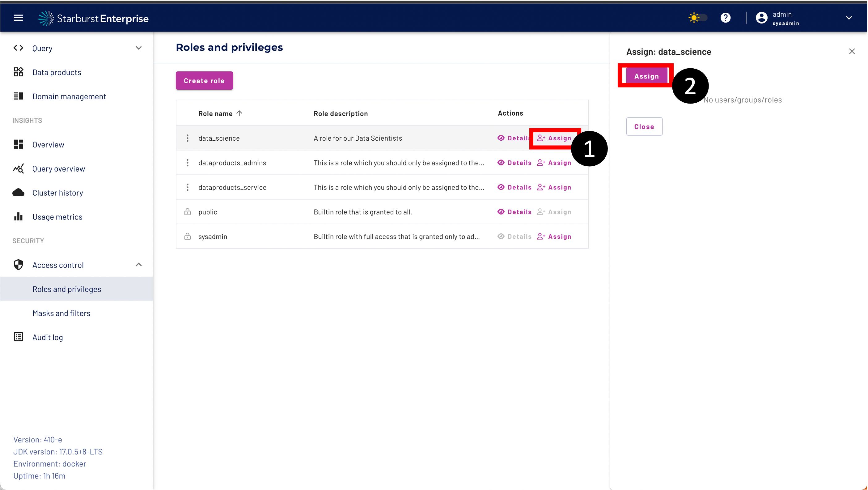Close the Assign panel with X icon
Image resolution: width=868 pixels, height=490 pixels.
click(x=852, y=51)
